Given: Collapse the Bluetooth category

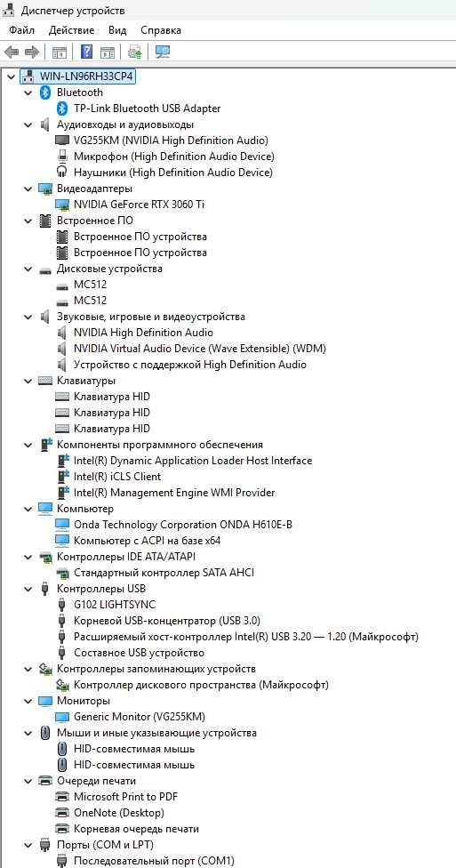Looking at the screenshot, I should [28, 92].
